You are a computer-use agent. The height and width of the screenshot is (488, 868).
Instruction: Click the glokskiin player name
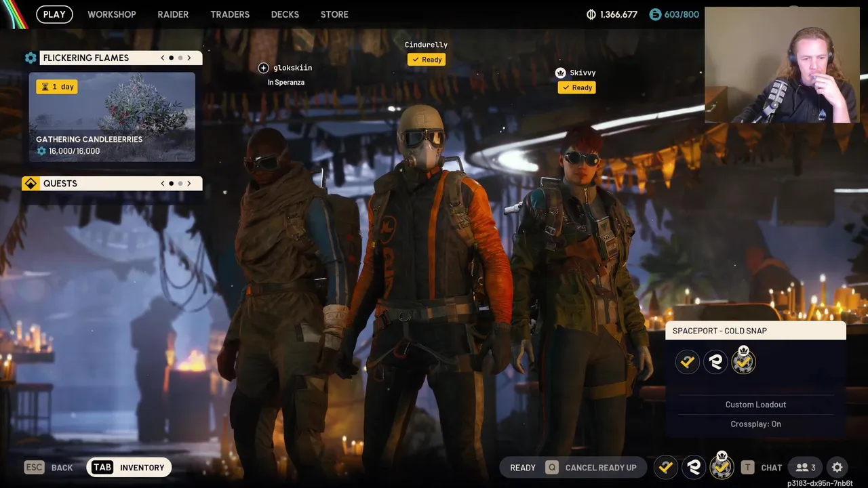(x=293, y=68)
